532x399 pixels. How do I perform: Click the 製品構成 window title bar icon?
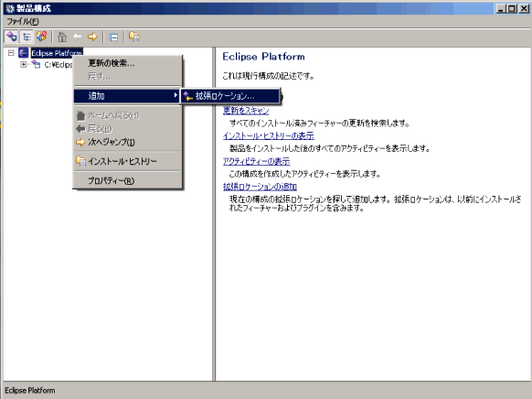point(9,8)
